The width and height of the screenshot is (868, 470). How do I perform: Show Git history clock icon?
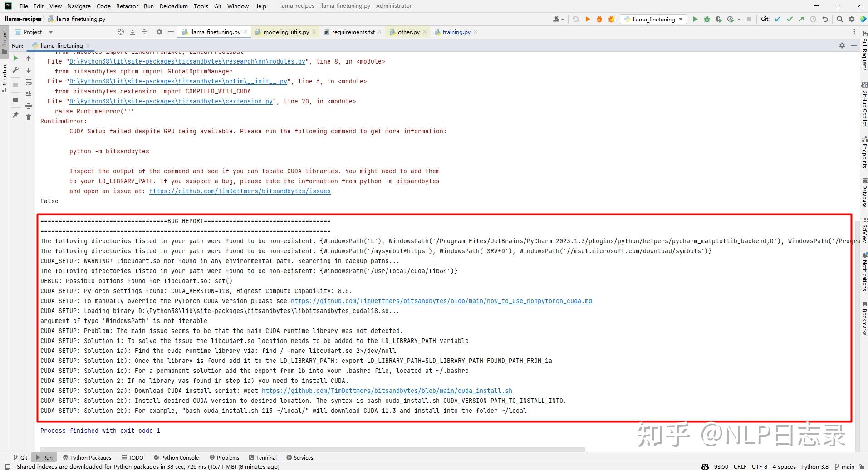[x=813, y=19]
